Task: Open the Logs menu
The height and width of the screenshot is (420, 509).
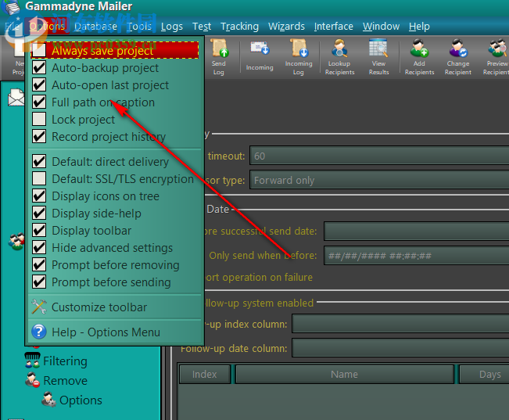Action: (172, 27)
